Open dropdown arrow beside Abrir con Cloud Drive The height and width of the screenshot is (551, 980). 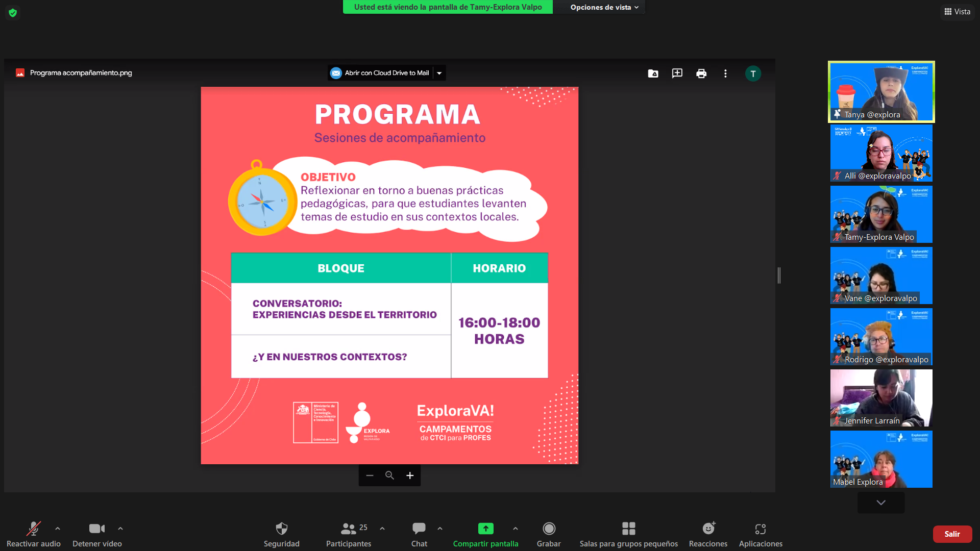pos(439,73)
